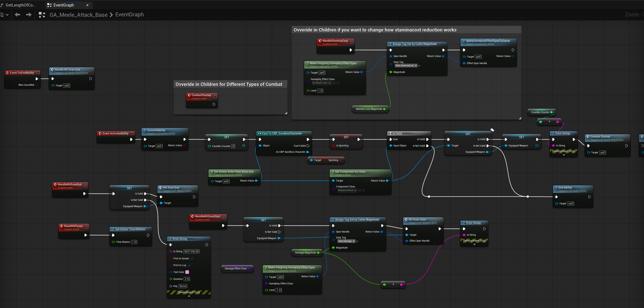Viewport: 644px width, 308px height.
Task: Toggle Print to Screen checkbox
Action: pyautogui.click(x=192, y=259)
